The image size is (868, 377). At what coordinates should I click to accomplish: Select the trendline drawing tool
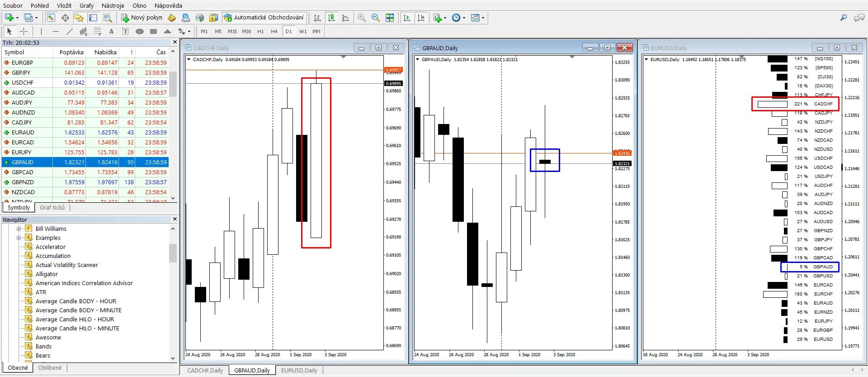point(69,31)
